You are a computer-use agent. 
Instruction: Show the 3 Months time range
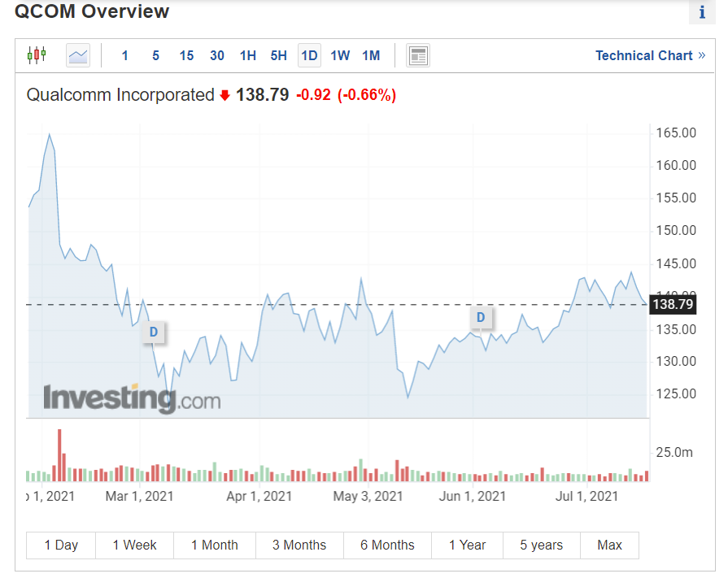click(x=299, y=545)
